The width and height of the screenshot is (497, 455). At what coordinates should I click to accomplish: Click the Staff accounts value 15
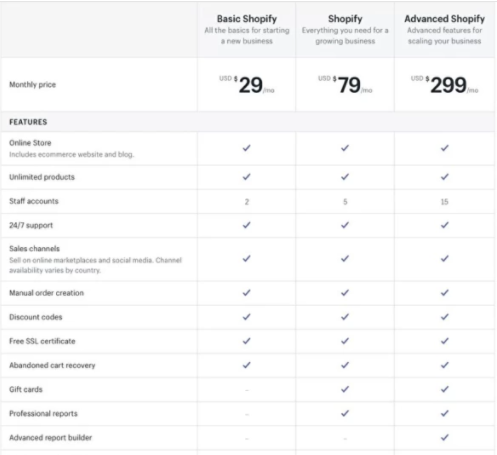click(x=445, y=202)
